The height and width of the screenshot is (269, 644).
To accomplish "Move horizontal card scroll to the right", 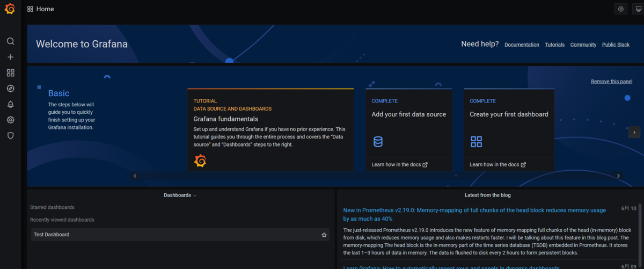I will click(x=618, y=176).
